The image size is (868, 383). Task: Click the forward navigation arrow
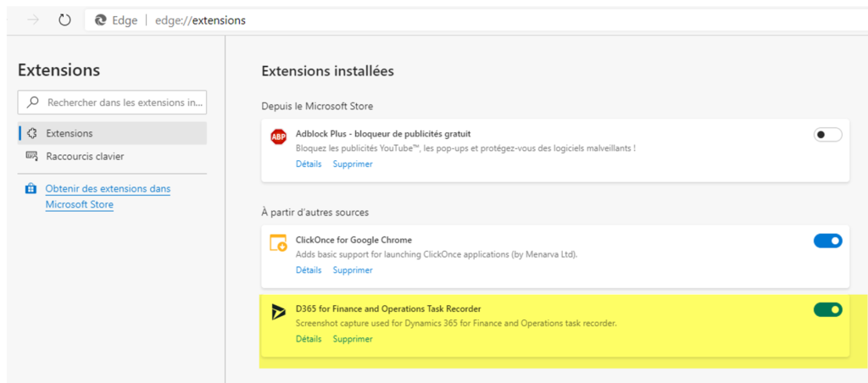point(33,20)
